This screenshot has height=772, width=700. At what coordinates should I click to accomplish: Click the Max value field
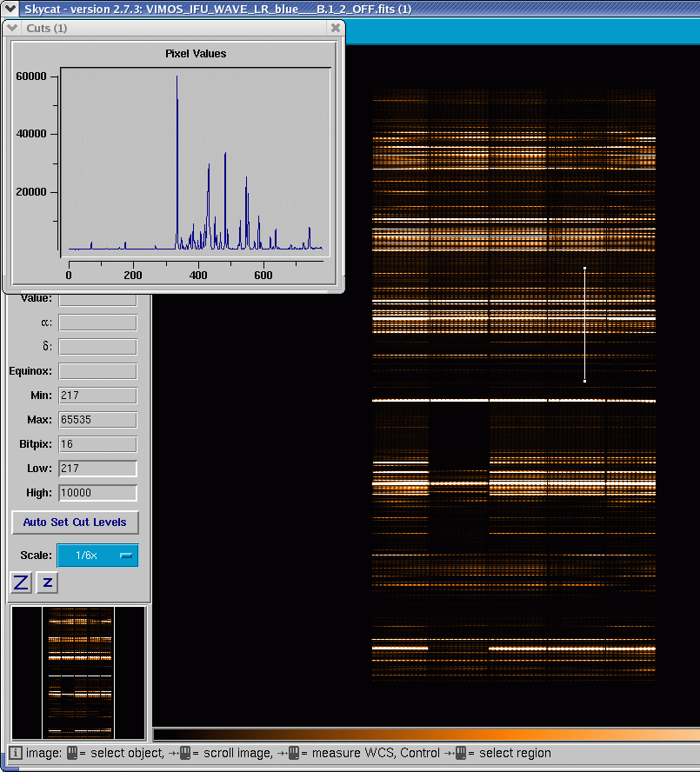click(97, 420)
